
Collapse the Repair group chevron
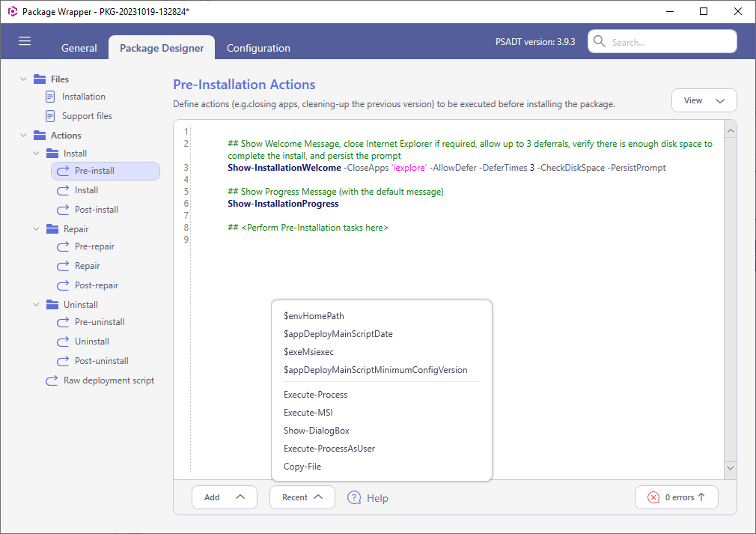(36, 229)
